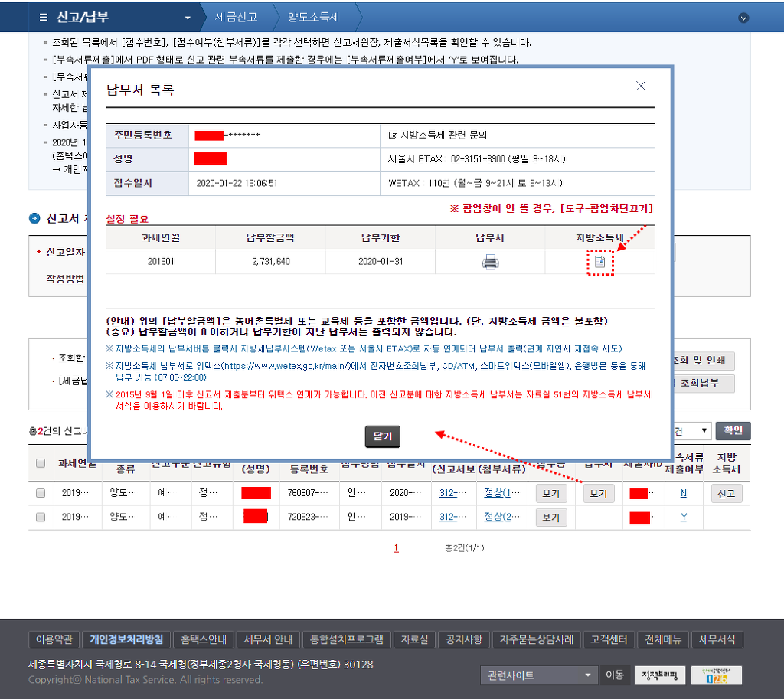Open the page-size dropdown next to 확인
Viewport: 784px width, 699px height.
coord(692,430)
